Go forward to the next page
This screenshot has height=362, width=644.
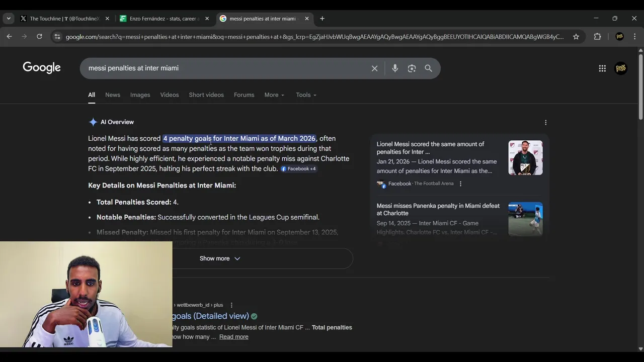24,36
